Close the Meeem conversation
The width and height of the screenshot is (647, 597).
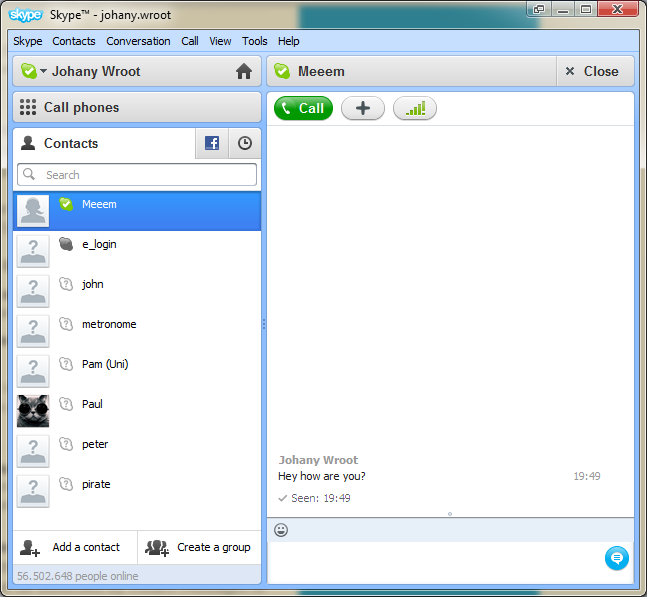[595, 71]
